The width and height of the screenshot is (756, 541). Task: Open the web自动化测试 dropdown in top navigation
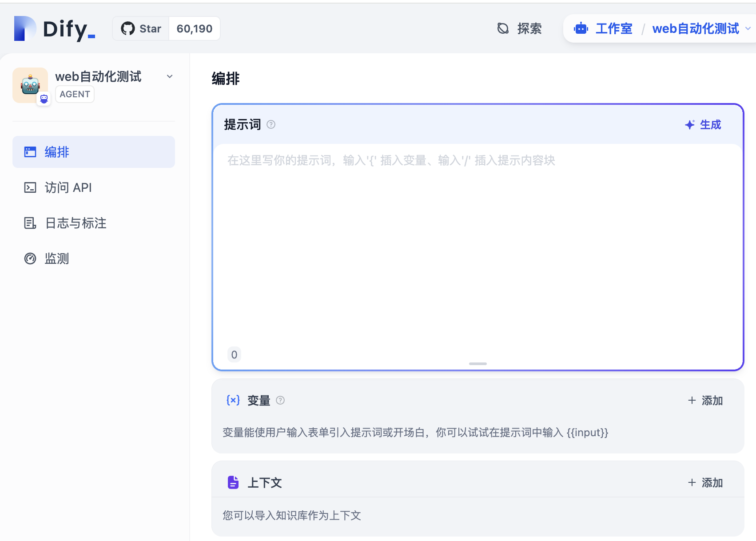coord(748,29)
